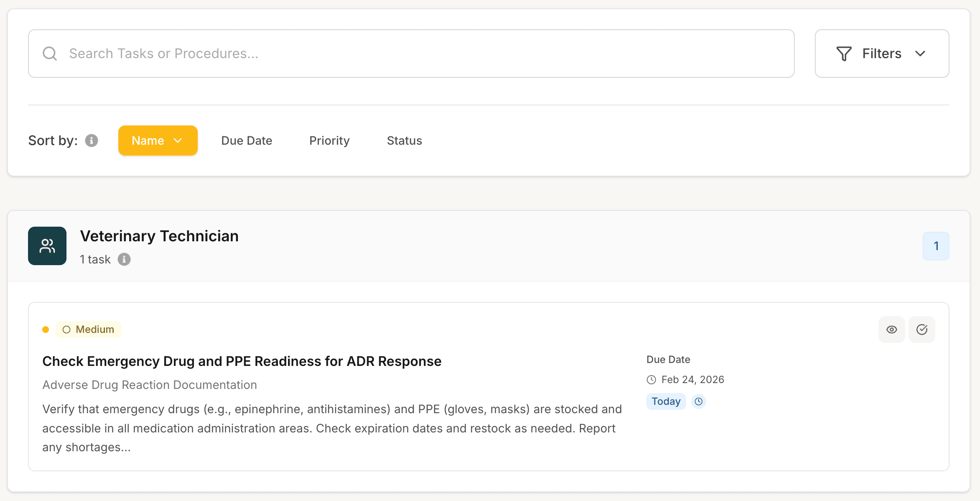Sort tasks by Priority

[329, 141]
